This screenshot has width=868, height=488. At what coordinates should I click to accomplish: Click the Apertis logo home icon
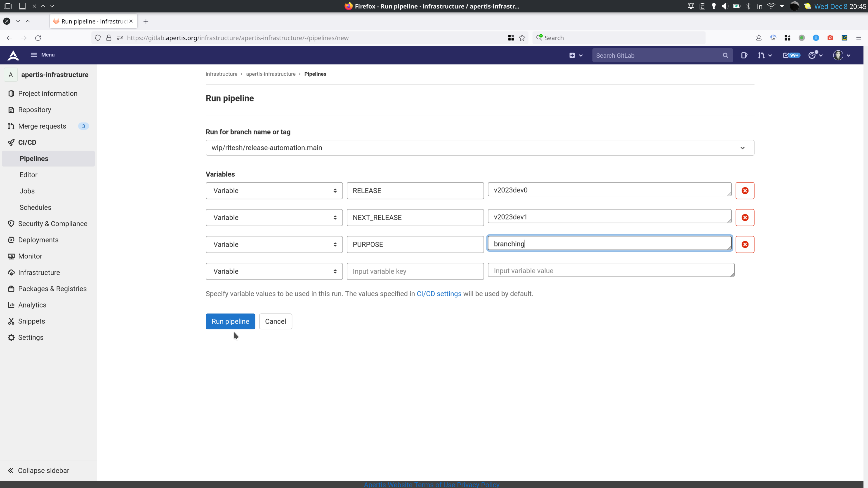click(x=13, y=55)
